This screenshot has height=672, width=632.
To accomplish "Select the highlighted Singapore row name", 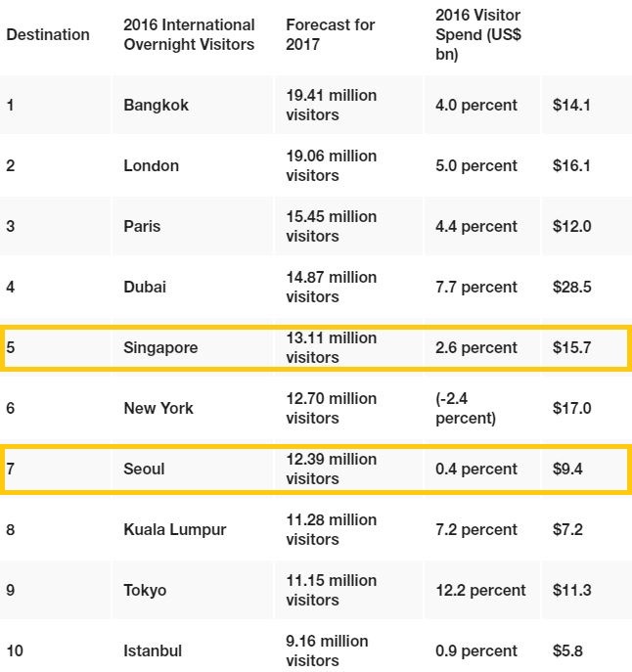I will pyautogui.click(x=160, y=347).
